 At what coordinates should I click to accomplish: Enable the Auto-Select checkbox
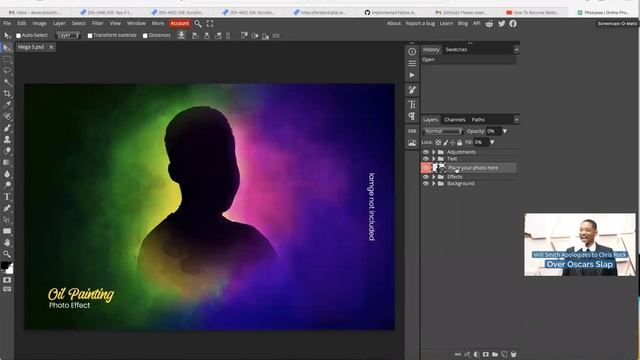coord(18,36)
